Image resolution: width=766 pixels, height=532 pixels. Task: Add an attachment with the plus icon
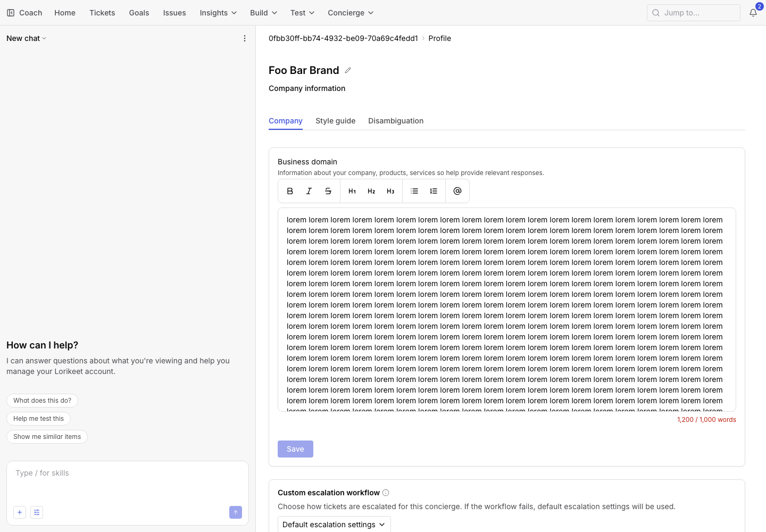20,512
